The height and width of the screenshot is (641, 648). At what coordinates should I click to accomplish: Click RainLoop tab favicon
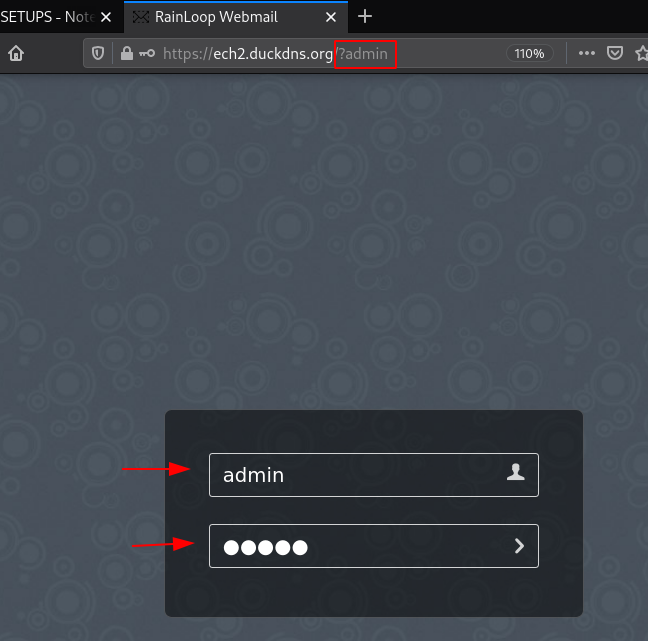(x=141, y=17)
